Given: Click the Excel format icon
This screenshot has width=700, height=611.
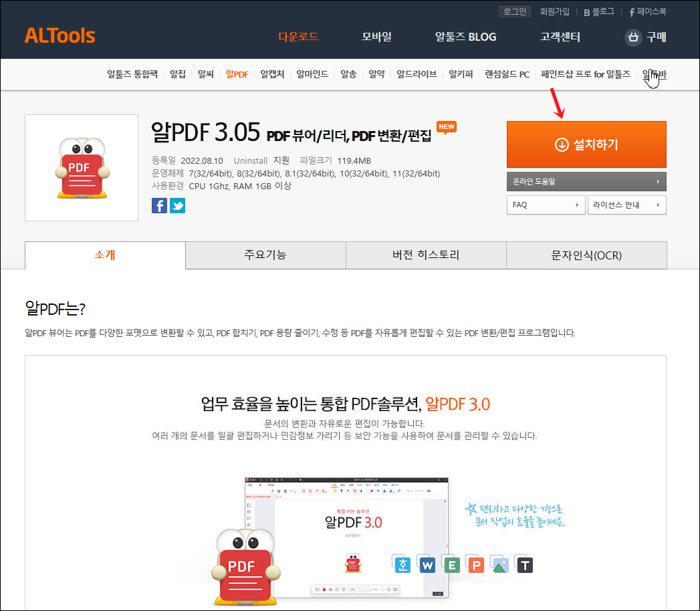Looking at the screenshot, I should [x=451, y=565].
